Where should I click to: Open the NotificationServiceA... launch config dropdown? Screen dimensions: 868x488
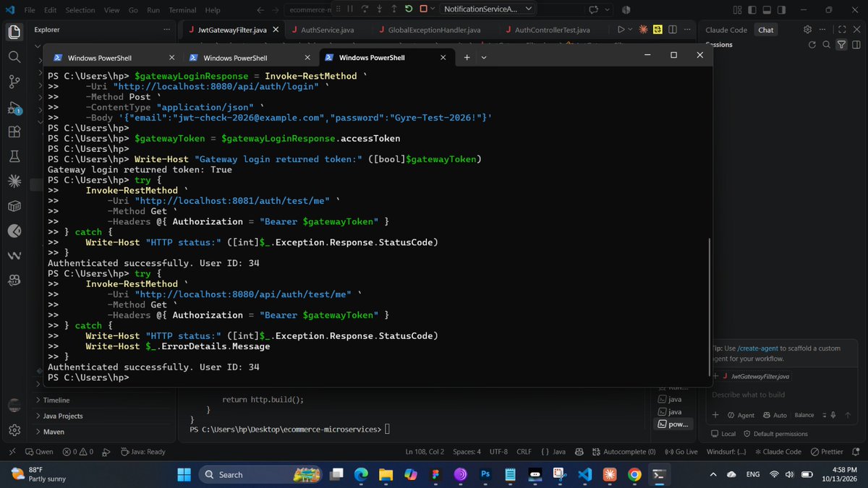coord(488,9)
